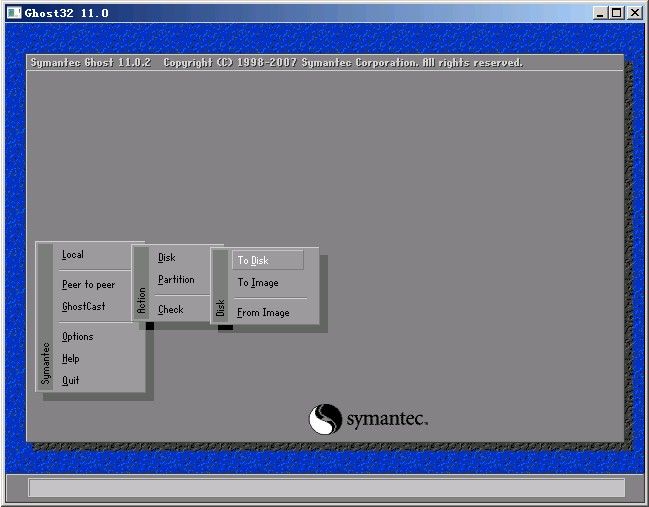
Task: Click Help in the Symantec menu
Action: 70,358
